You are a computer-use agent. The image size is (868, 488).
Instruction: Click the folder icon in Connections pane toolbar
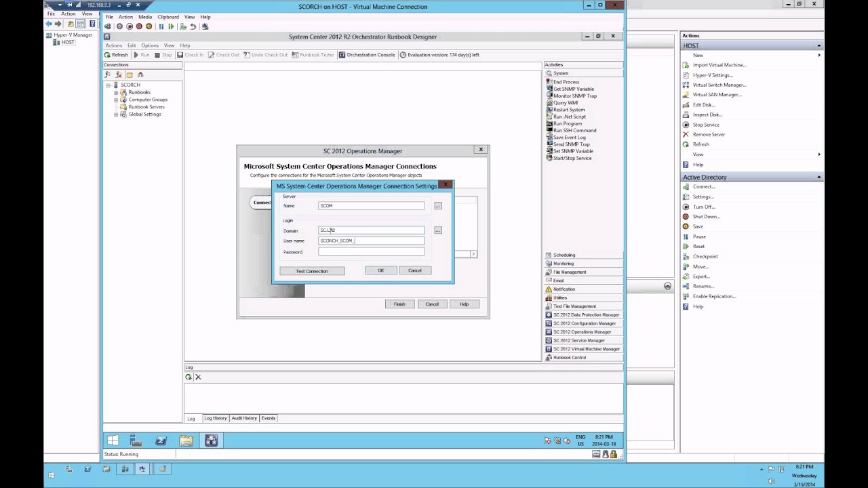[x=130, y=75]
